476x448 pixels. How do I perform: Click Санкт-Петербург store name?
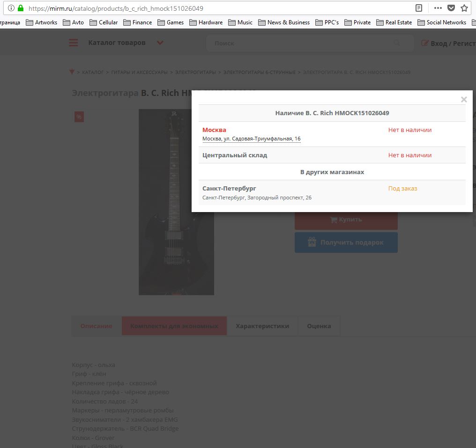point(229,188)
